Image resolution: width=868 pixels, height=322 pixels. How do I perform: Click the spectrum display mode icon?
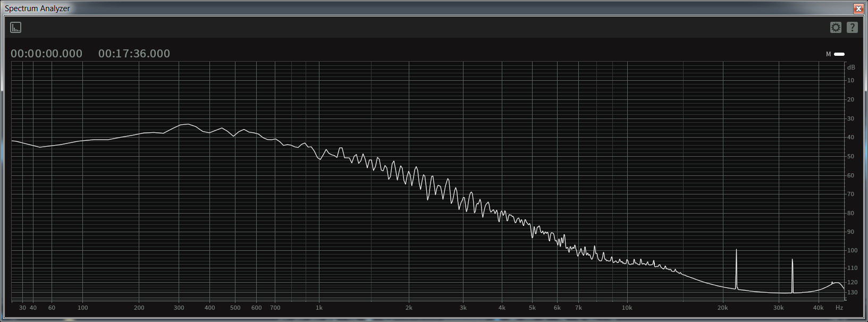[16, 27]
